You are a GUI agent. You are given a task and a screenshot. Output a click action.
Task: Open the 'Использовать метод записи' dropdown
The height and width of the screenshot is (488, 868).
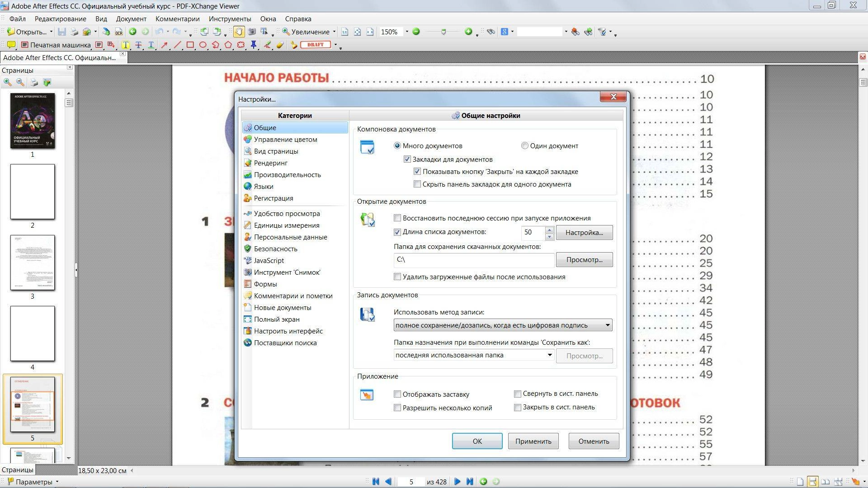[x=503, y=325]
